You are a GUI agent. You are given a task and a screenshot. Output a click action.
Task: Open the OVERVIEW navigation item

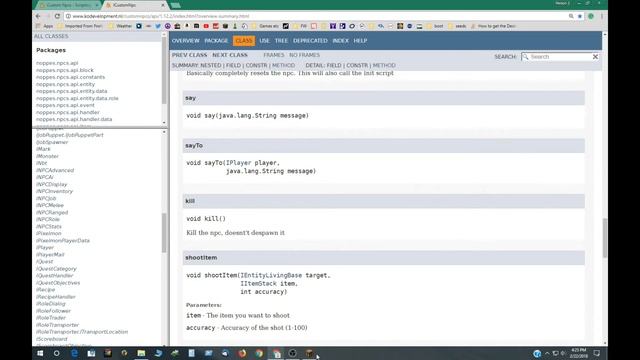point(185,41)
